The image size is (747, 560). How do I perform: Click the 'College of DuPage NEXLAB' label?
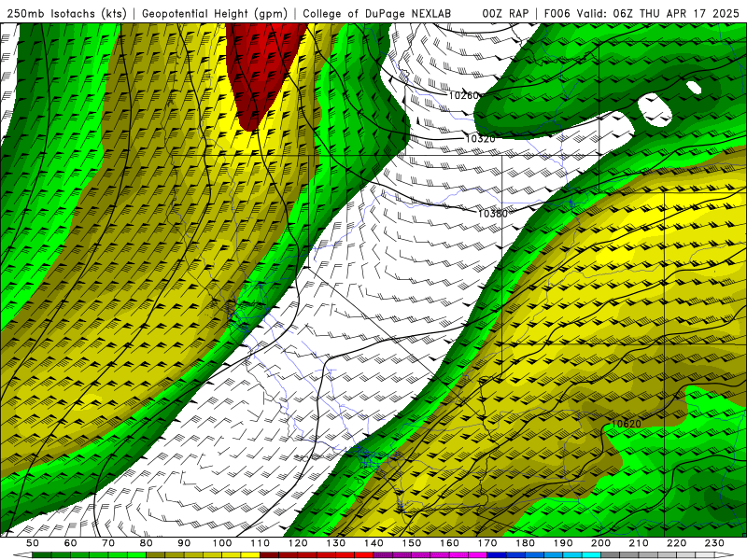[x=377, y=14]
